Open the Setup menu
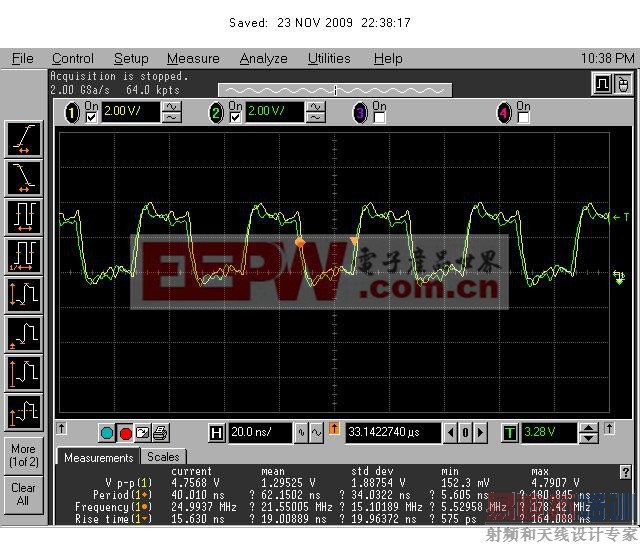 [131, 59]
